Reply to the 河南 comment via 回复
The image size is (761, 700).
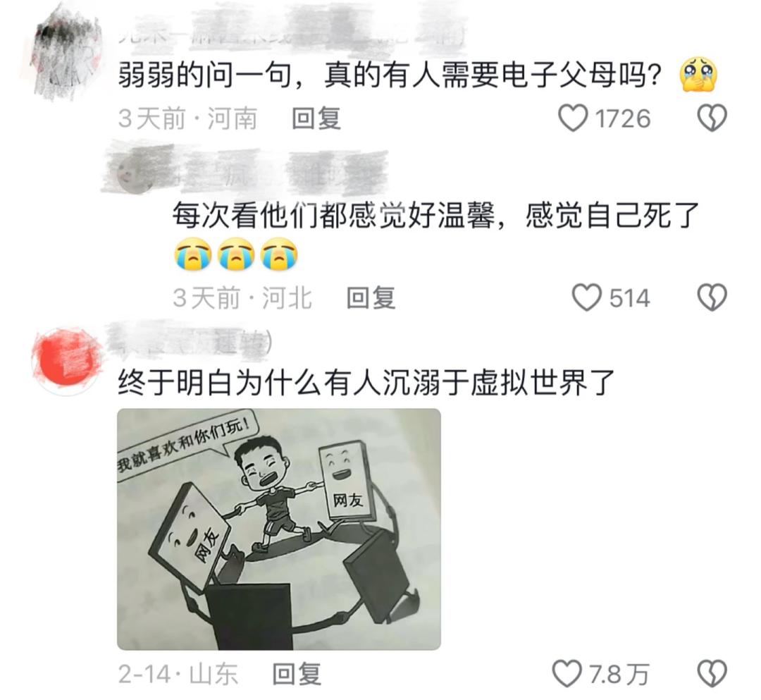pyautogui.click(x=316, y=118)
